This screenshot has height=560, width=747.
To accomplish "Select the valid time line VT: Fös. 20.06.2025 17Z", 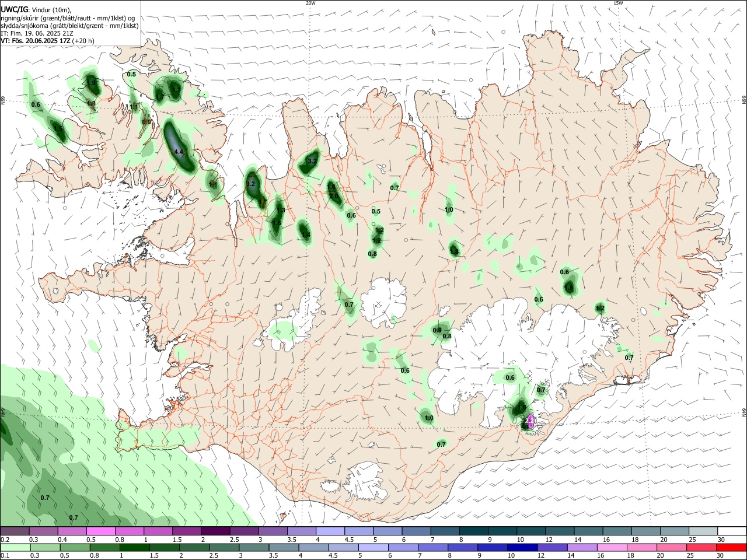I will click(x=43, y=41).
